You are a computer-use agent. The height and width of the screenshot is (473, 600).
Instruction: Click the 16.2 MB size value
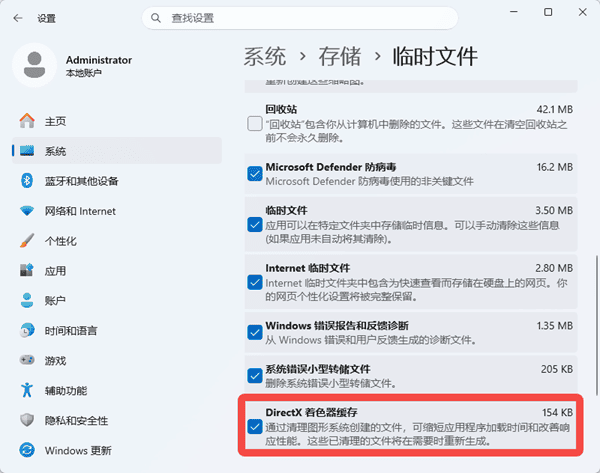[554, 167]
